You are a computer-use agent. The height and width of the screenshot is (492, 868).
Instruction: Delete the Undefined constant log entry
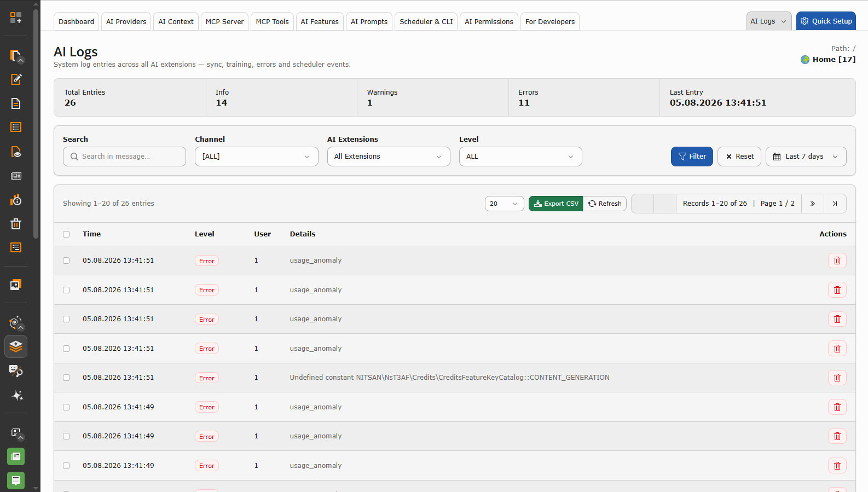(837, 378)
